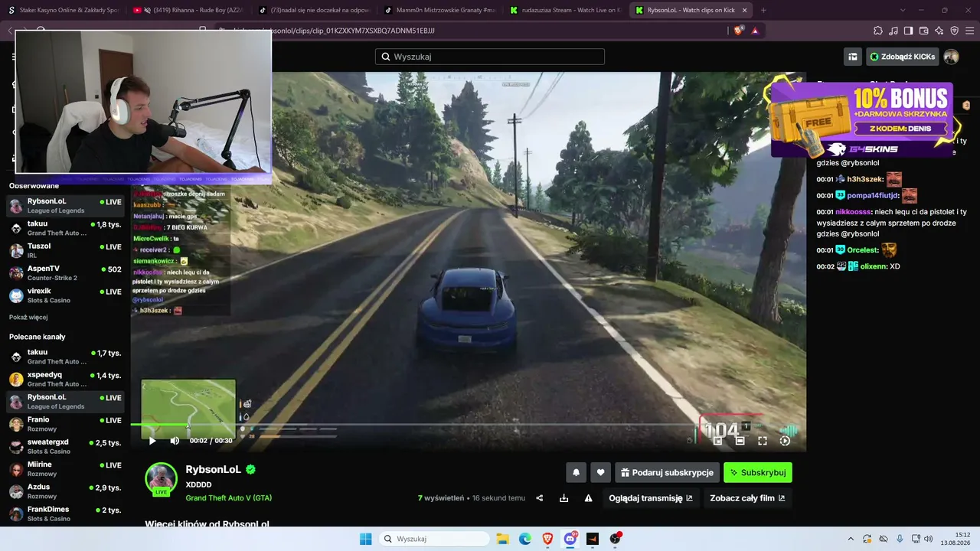Report the clip with the warning icon
The image size is (980, 551).
pos(589,498)
